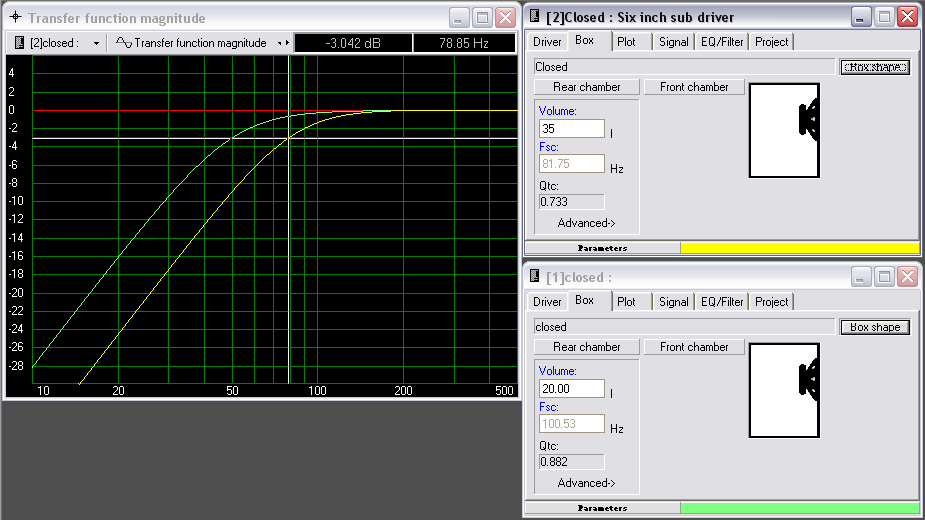Image resolution: width=925 pixels, height=520 pixels.
Task: Close the Six inch sub driver window
Action: (907, 17)
